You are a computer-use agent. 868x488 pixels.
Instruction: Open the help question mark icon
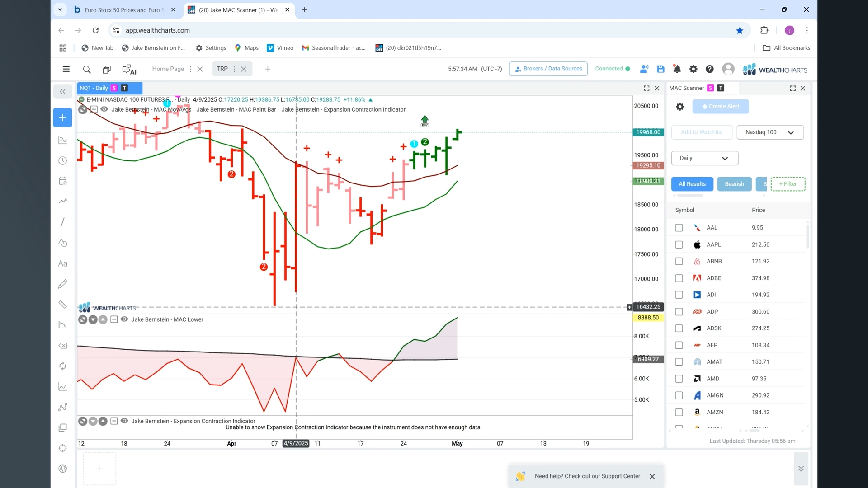coord(709,69)
